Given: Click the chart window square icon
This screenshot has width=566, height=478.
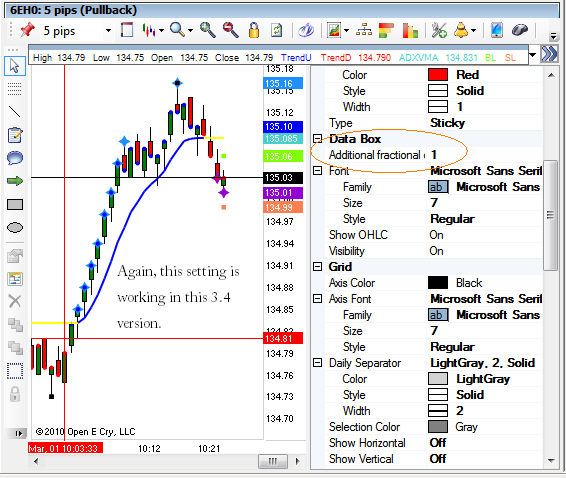Looking at the screenshot, I should click(x=127, y=30).
